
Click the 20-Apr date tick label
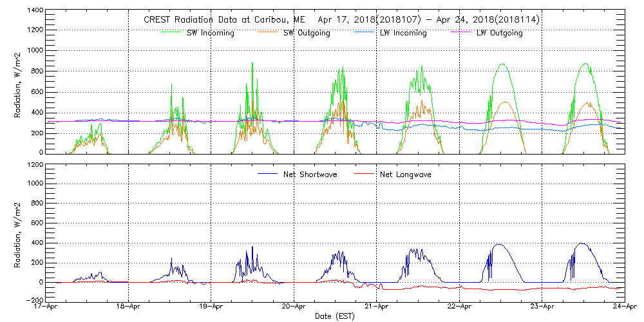point(294,308)
